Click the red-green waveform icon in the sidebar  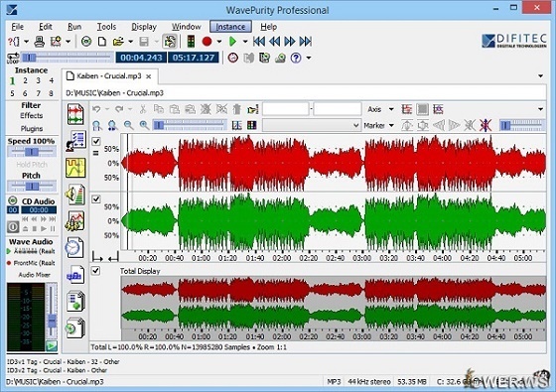click(x=75, y=114)
